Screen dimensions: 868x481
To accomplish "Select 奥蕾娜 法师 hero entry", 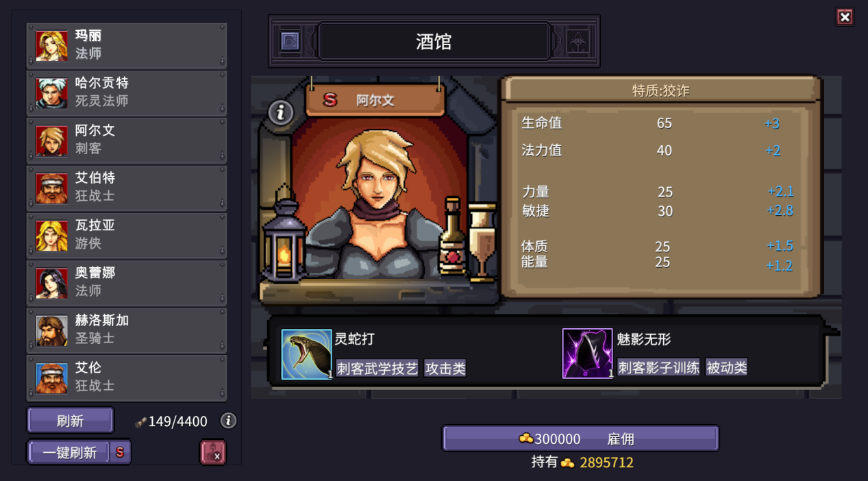I will point(127,282).
